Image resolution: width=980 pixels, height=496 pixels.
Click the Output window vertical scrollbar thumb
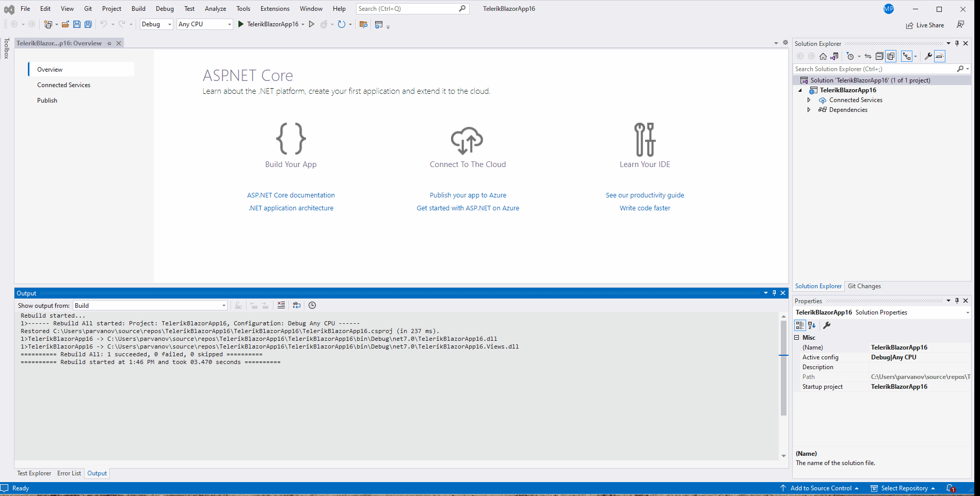point(783,368)
